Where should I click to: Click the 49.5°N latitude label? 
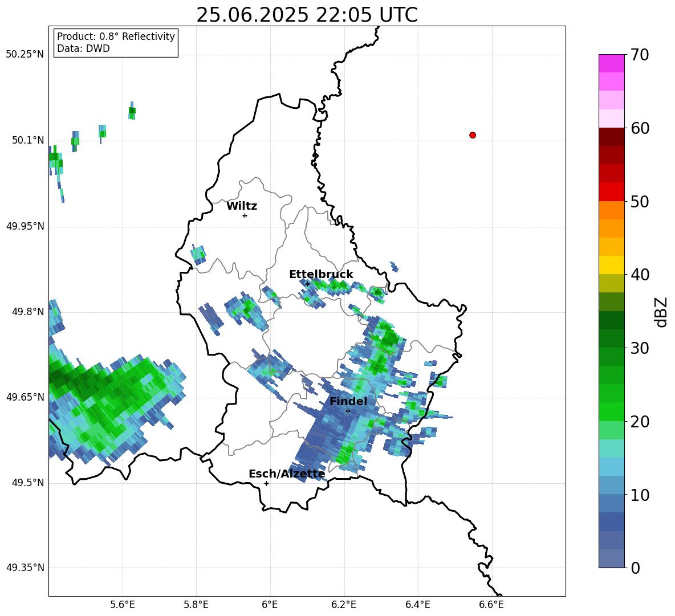[27, 483]
